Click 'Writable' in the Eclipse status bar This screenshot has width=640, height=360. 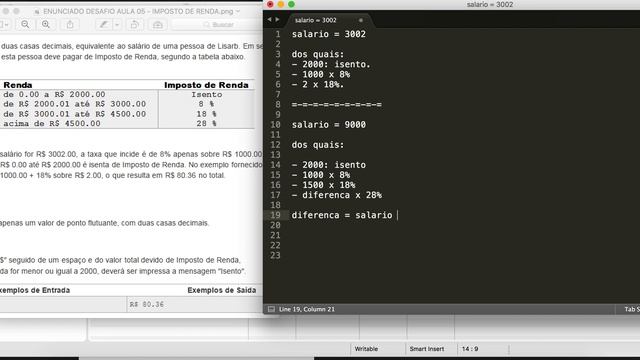(x=366, y=349)
